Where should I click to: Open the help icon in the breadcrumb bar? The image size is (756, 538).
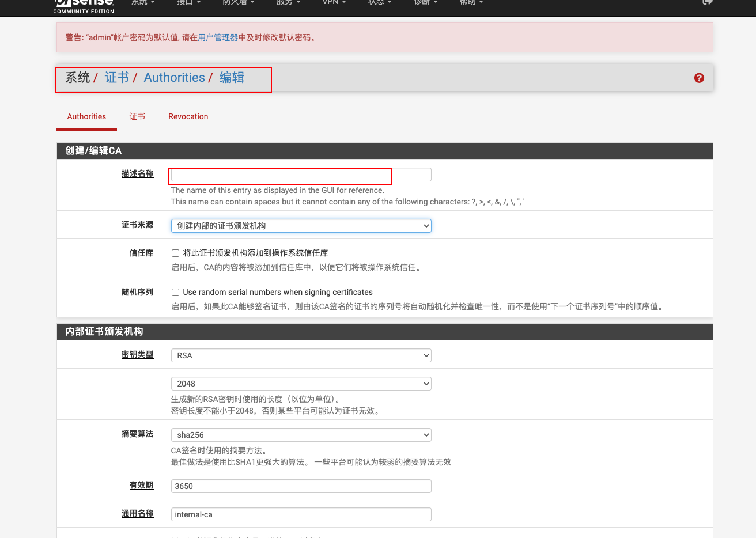click(699, 78)
